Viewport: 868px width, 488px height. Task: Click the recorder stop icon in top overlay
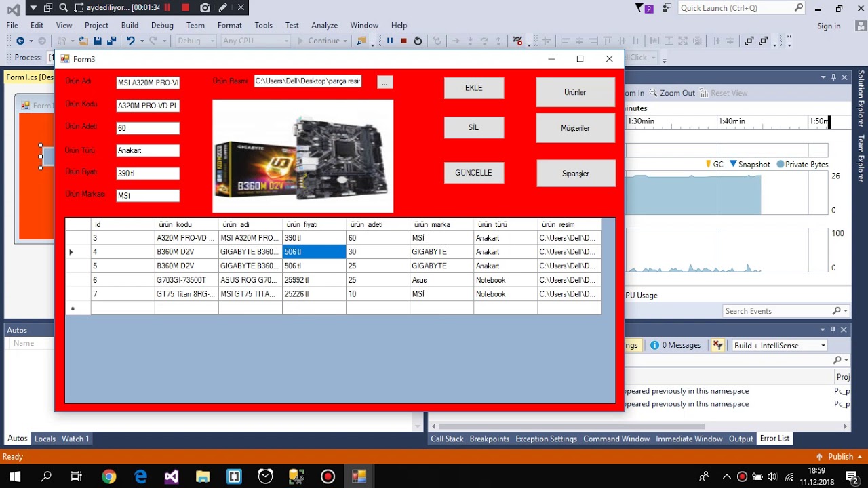[186, 7]
